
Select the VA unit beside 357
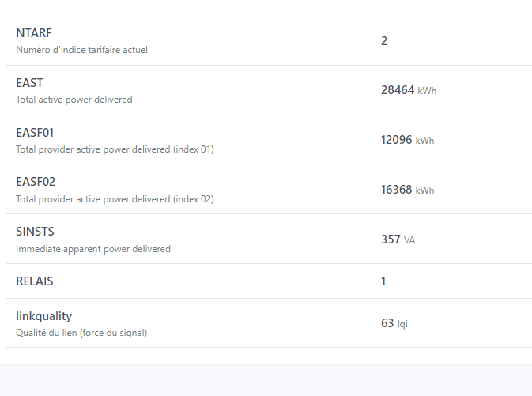coord(409,240)
